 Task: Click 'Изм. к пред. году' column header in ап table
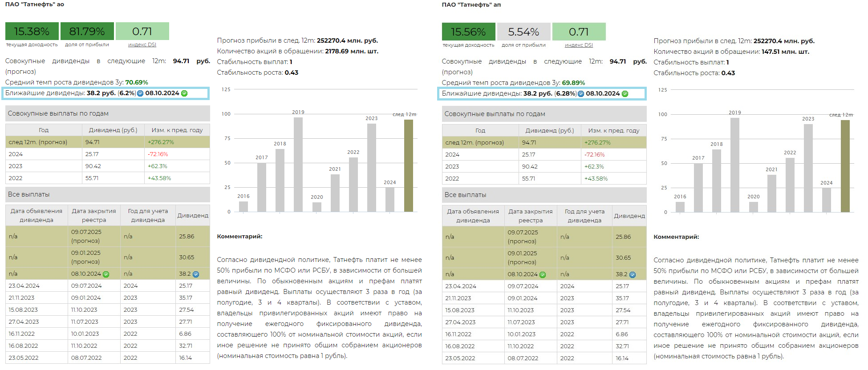(613, 131)
